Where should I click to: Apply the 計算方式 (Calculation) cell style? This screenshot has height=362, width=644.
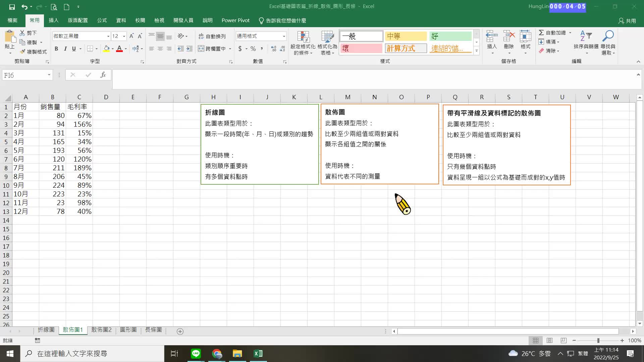[406, 48]
